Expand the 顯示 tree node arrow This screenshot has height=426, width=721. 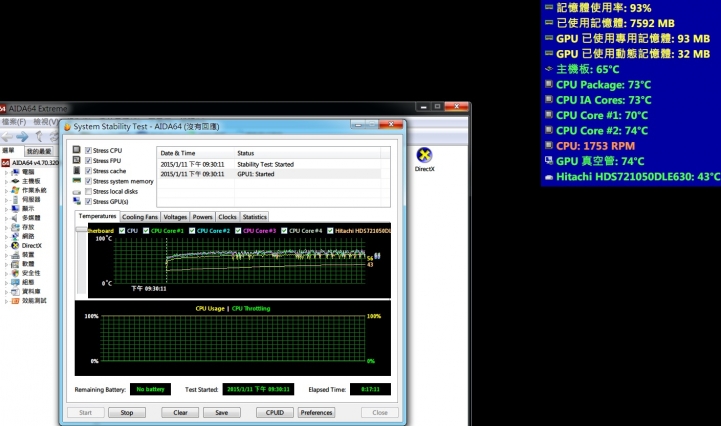[x=6, y=209]
